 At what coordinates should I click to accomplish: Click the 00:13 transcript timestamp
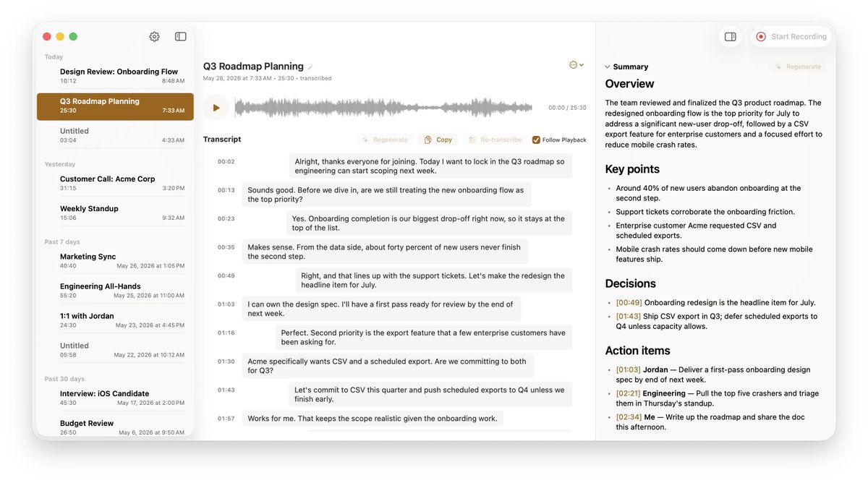click(x=226, y=190)
